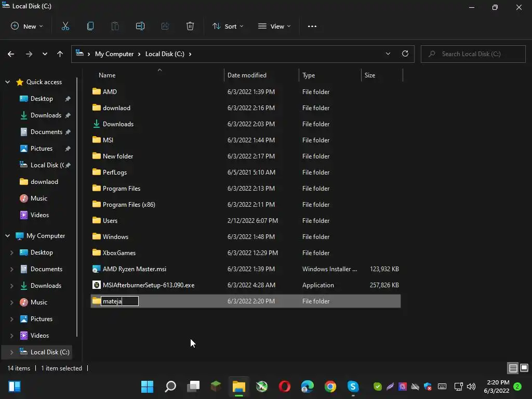Open pinned Pictures in Quick access
This screenshot has width=532, height=399.
tap(42, 149)
